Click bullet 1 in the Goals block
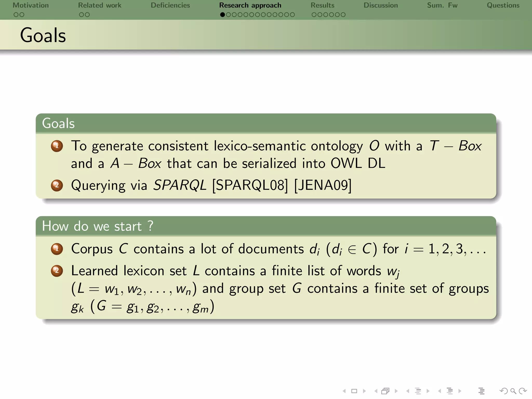 point(57,146)
